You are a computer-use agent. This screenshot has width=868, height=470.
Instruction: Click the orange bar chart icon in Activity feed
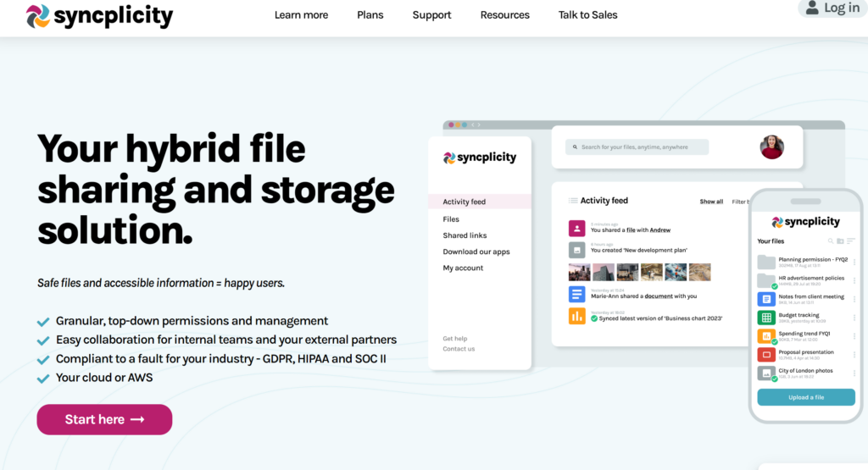[x=576, y=316]
